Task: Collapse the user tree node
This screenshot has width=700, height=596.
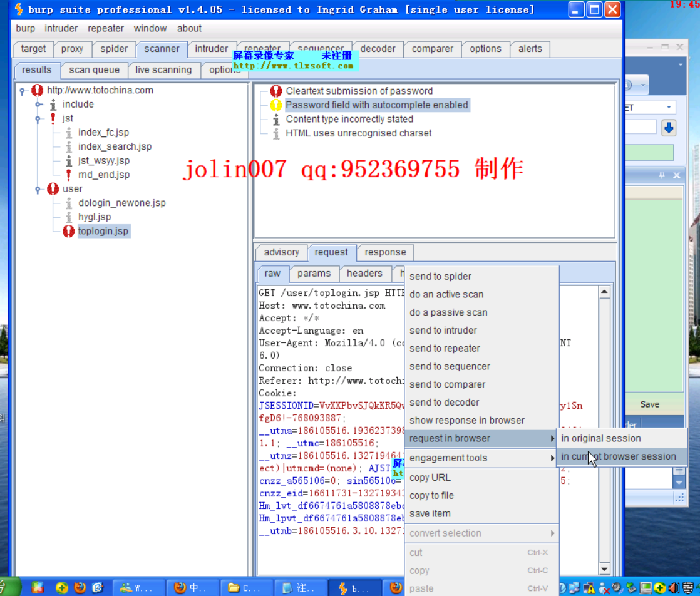Action: 38,190
